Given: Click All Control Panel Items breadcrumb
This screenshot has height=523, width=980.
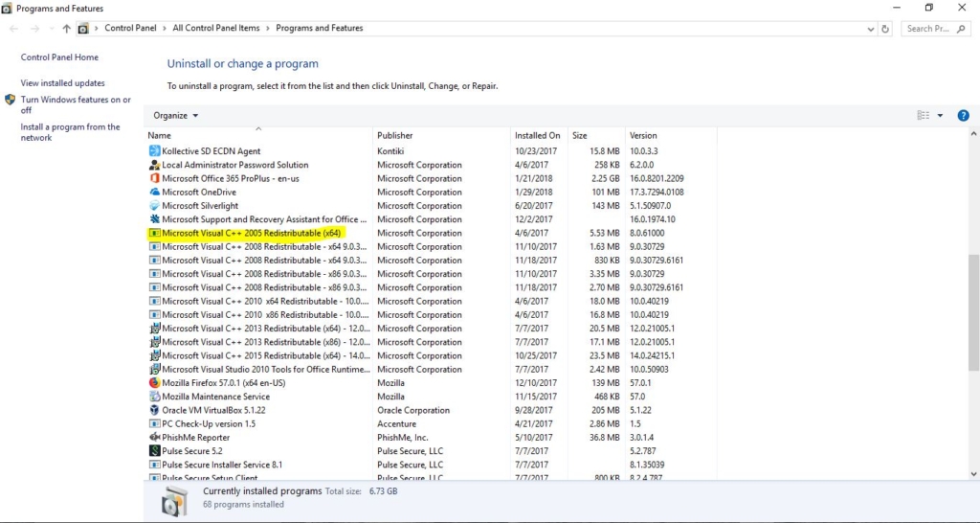Looking at the screenshot, I should coord(216,29).
